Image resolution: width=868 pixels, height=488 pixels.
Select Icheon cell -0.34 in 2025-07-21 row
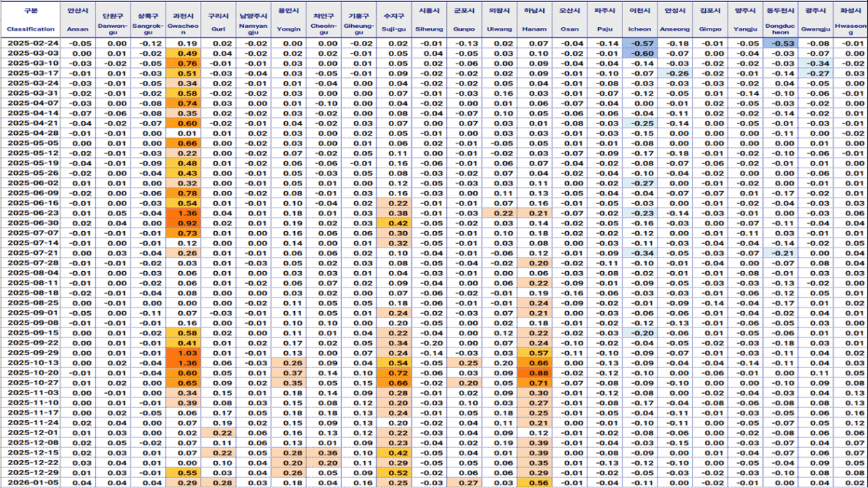coord(639,253)
